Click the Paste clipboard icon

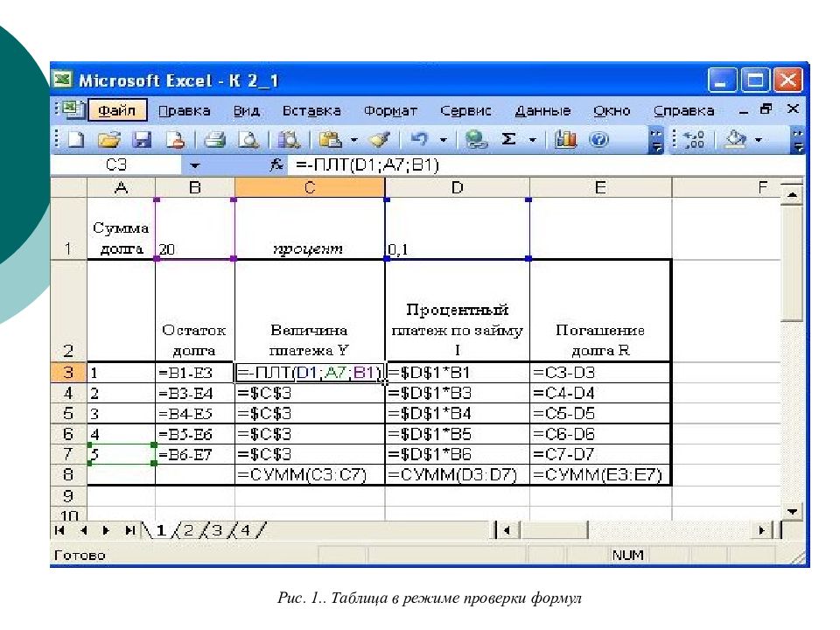[330, 140]
